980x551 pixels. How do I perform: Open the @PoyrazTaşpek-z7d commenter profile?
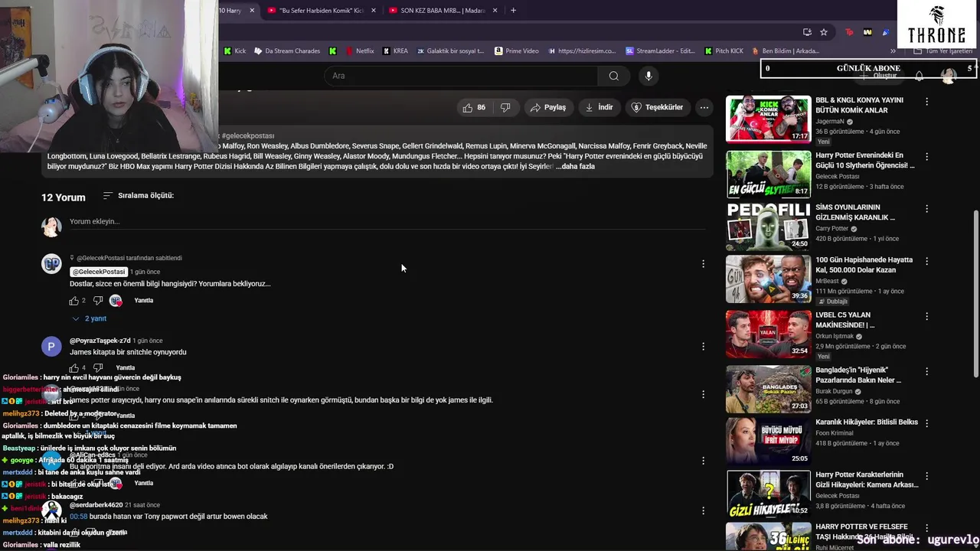[100, 341]
